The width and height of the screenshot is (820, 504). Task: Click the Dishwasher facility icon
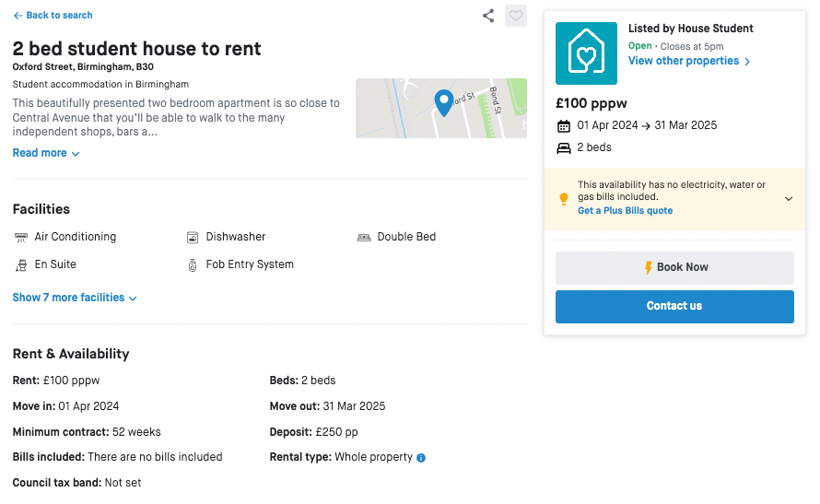193,238
